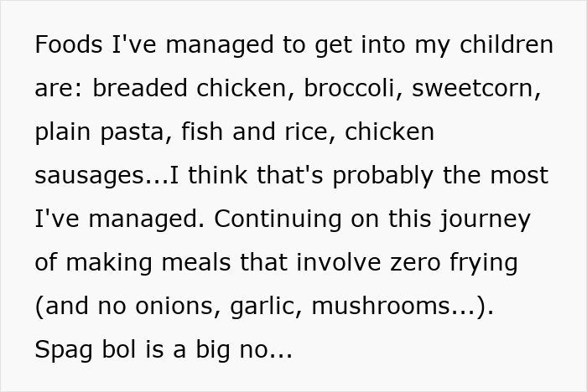Image resolution: width=587 pixels, height=392 pixels.
Task: Click the phrase "fish and rice"
Action: pyautogui.click(x=257, y=132)
